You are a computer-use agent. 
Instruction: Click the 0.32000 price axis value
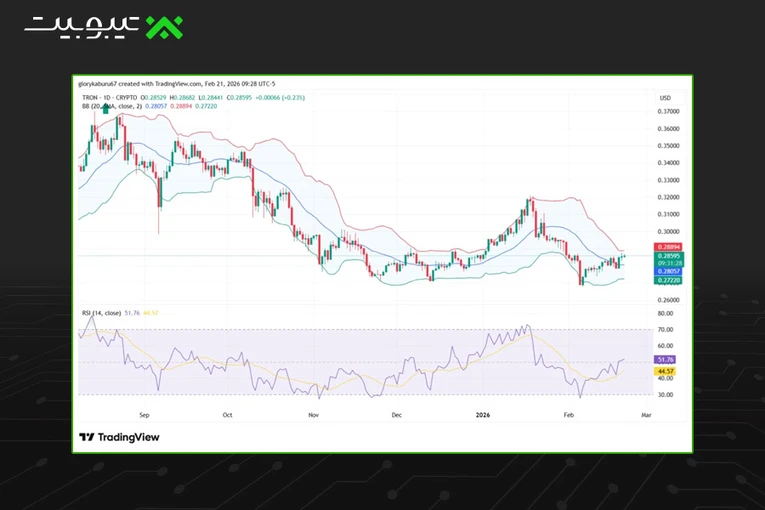[x=668, y=197]
